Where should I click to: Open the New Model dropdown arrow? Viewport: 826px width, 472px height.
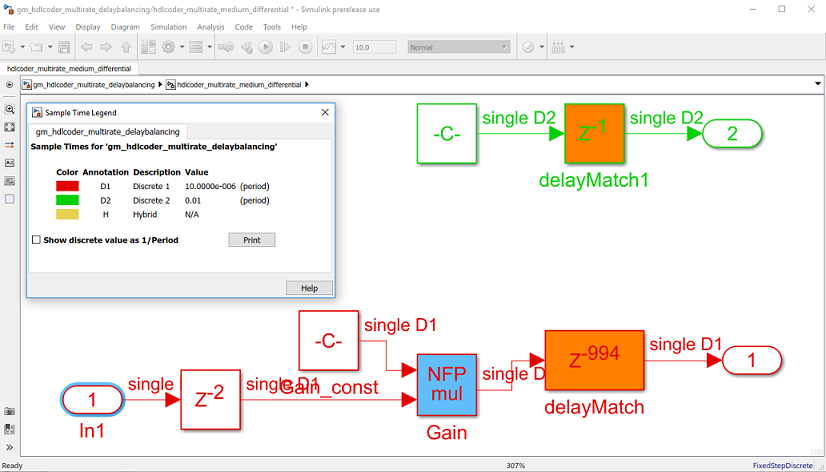(23, 47)
